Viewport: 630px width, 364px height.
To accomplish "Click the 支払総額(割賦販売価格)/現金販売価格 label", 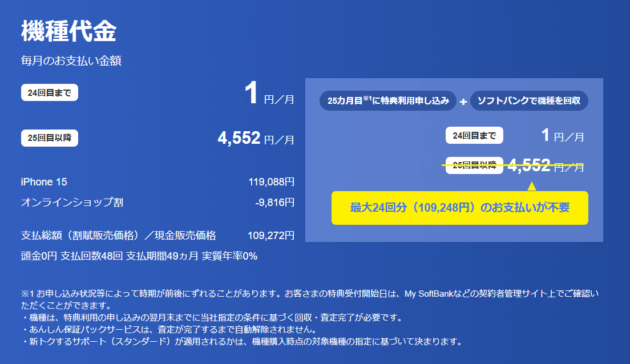I will [x=119, y=236].
